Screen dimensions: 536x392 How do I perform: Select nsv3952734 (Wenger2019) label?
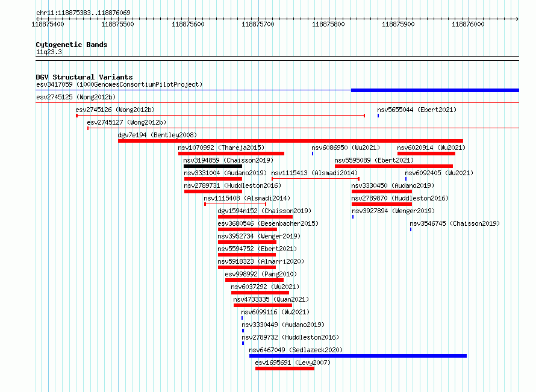(259, 236)
